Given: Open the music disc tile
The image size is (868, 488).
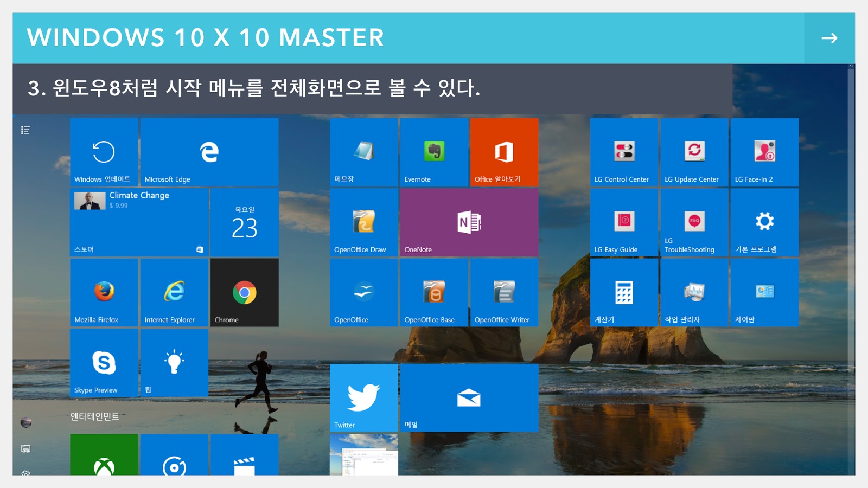Looking at the screenshot, I should [174, 455].
